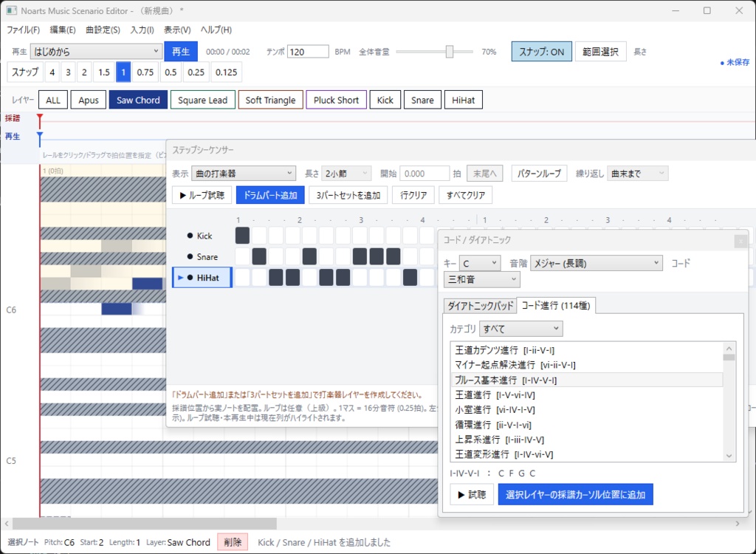Screen dimensions: 756x554
Task: Click the パターンループ button
Action: pyautogui.click(x=539, y=174)
